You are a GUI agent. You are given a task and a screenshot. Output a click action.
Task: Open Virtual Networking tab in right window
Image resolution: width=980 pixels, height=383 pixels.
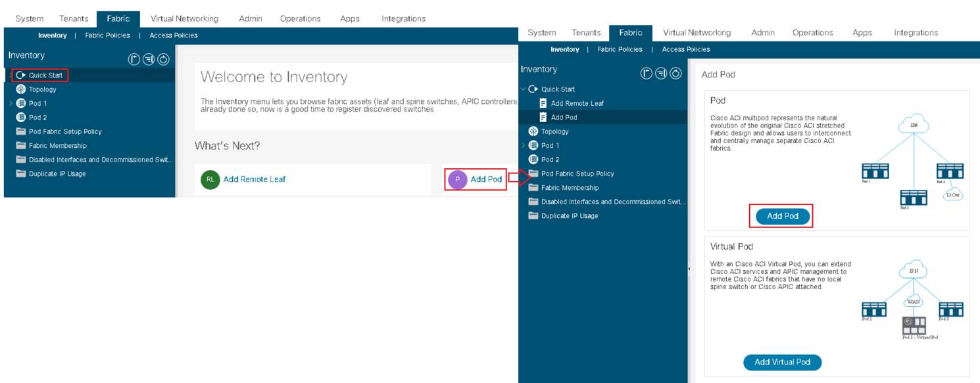tap(697, 32)
